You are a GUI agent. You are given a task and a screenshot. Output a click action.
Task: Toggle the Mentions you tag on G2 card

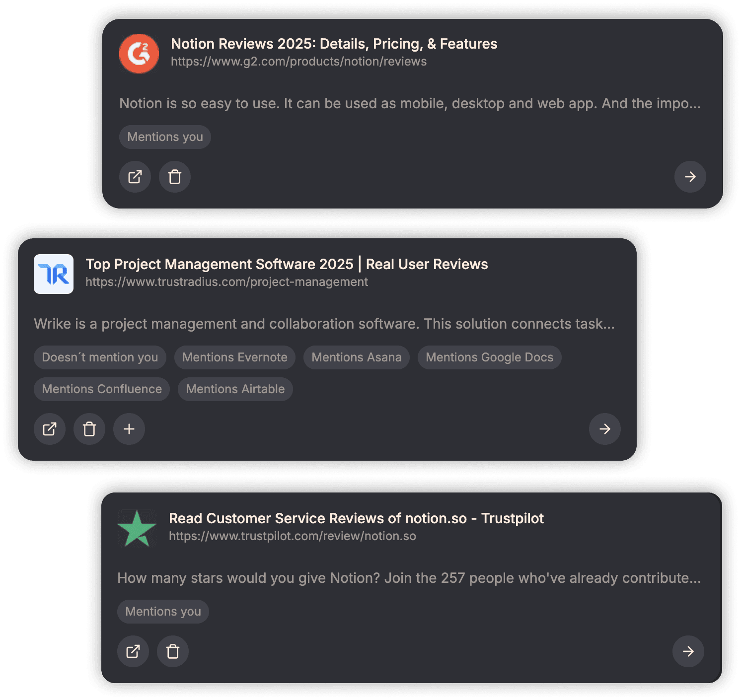tap(165, 137)
